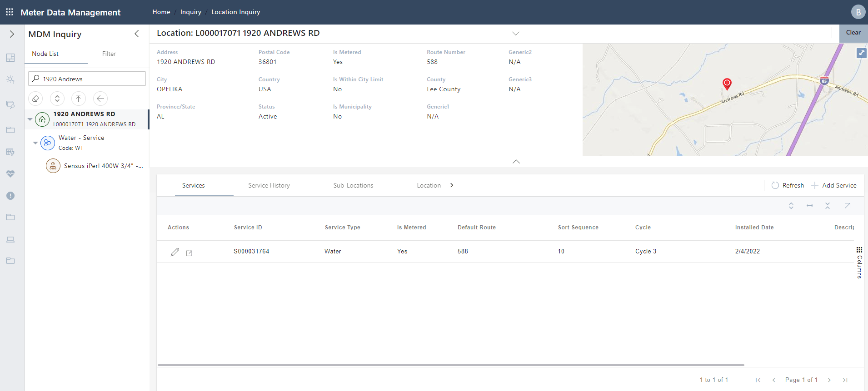This screenshot has width=868, height=391.
Task: Expand the location header dropdown chevron
Action: tap(516, 34)
